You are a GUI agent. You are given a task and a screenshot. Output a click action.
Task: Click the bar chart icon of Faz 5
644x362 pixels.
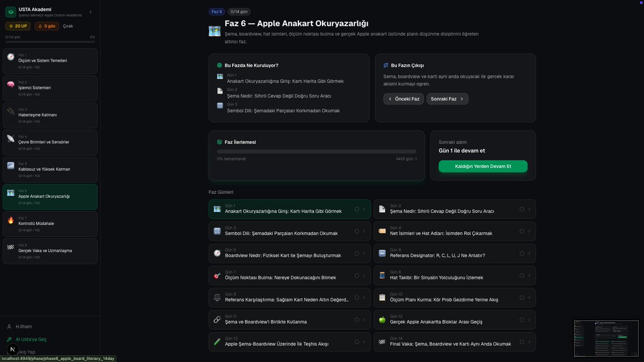click(x=11, y=165)
